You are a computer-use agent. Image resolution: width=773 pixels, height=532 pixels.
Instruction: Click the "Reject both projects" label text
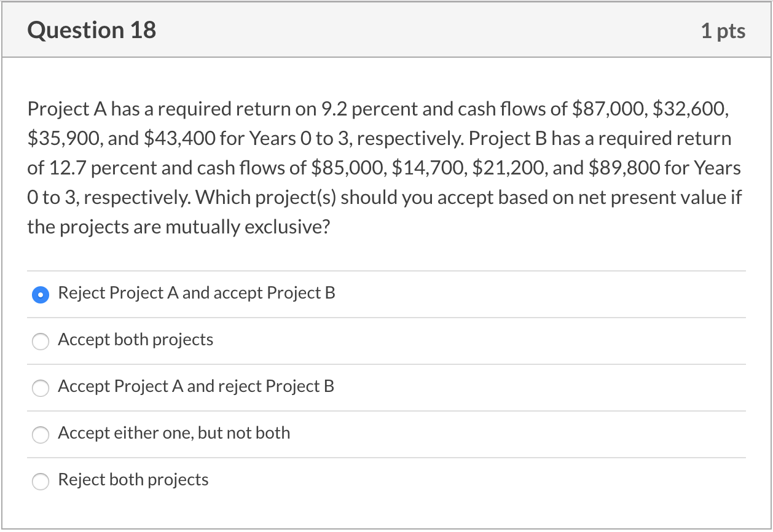pos(133,480)
